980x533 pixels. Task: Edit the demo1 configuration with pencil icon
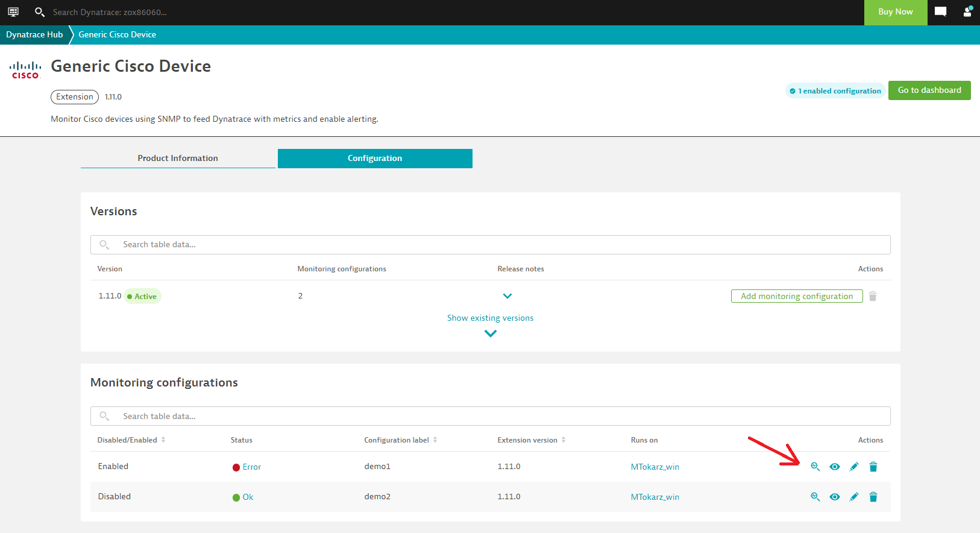(854, 467)
